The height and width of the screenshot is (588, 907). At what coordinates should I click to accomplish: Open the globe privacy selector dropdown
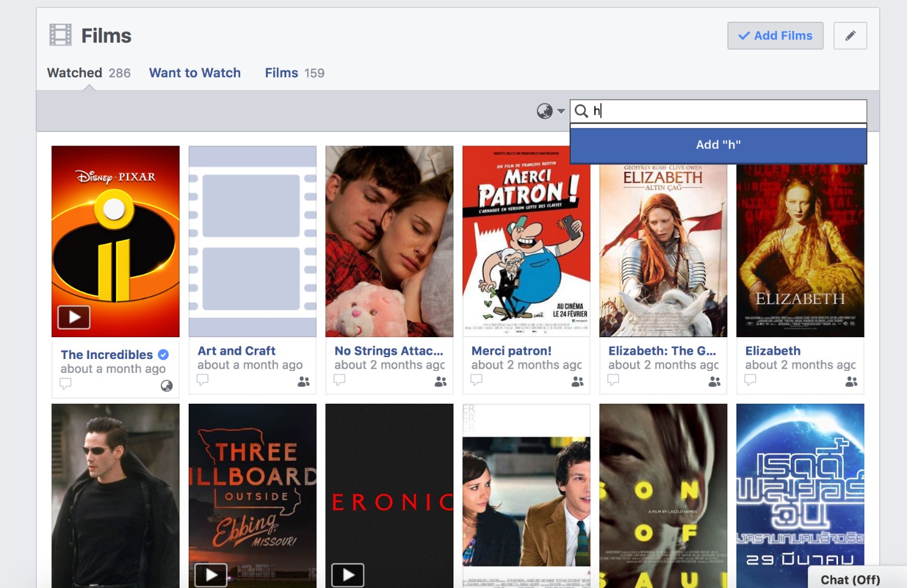tap(551, 111)
